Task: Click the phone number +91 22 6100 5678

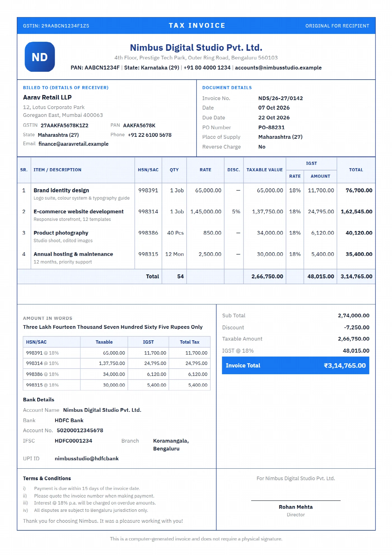Action: [150, 135]
